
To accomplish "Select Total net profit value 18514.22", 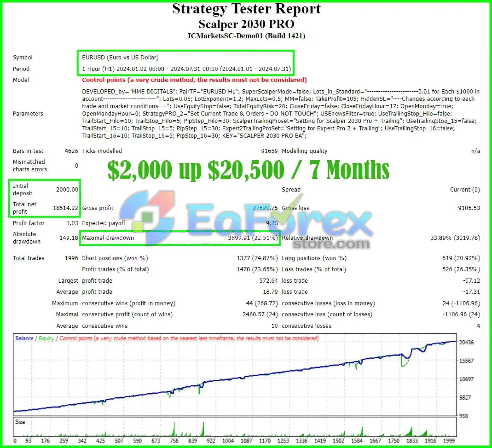I will click(x=65, y=208).
